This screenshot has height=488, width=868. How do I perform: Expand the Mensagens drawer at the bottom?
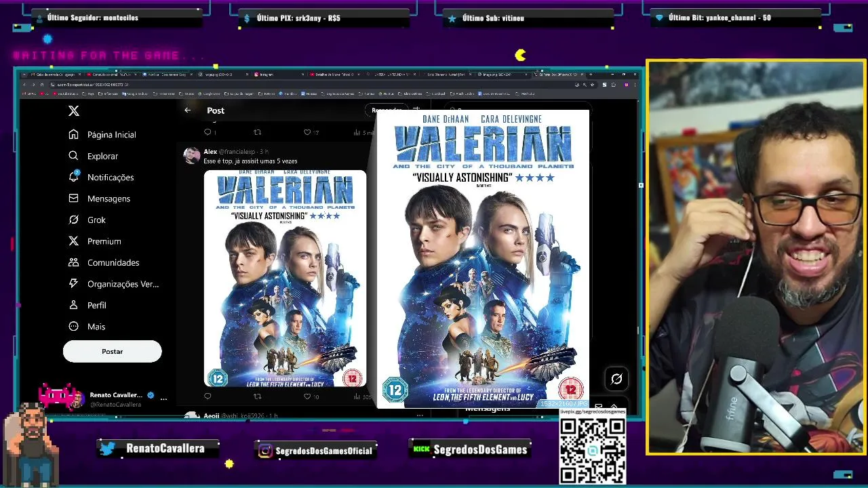coord(614,408)
